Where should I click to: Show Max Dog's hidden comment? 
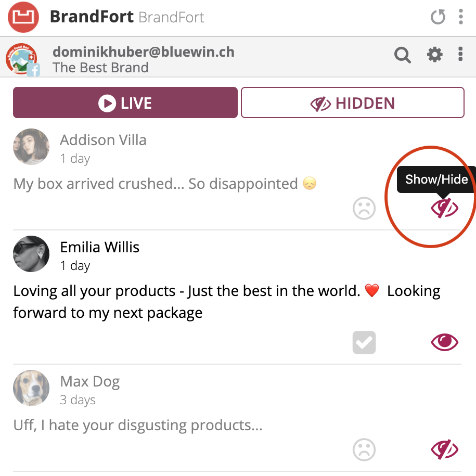[444, 449]
